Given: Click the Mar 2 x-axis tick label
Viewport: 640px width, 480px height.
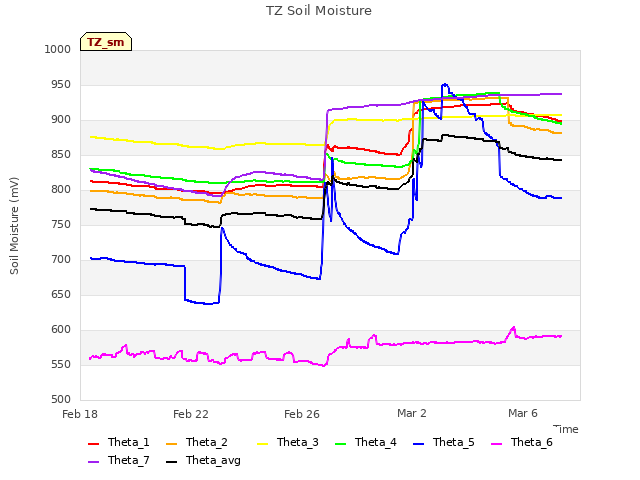Looking at the screenshot, I should (x=412, y=413).
